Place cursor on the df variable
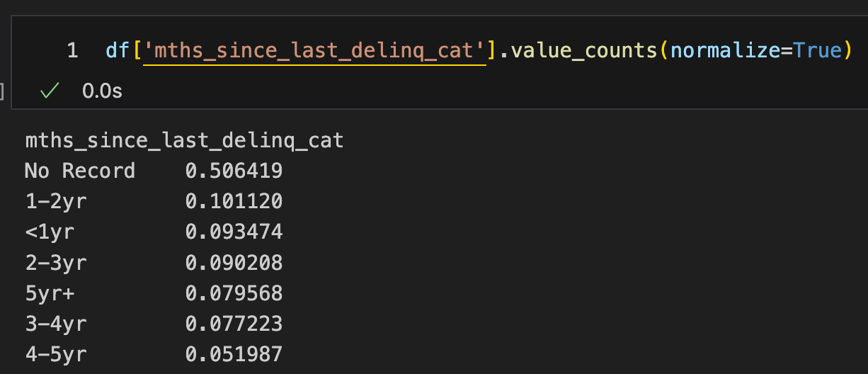The width and height of the screenshot is (868, 374). [118, 51]
